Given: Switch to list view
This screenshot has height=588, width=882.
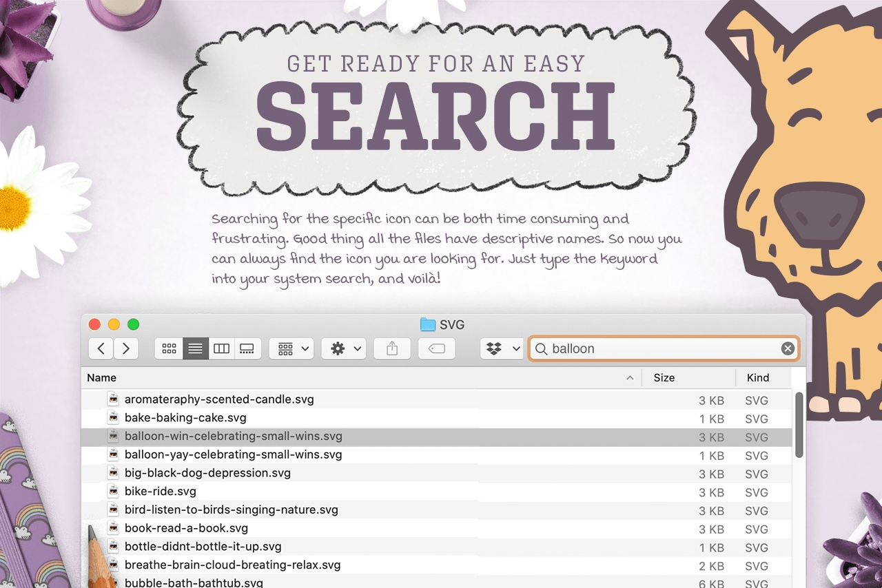Looking at the screenshot, I should (x=196, y=349).
